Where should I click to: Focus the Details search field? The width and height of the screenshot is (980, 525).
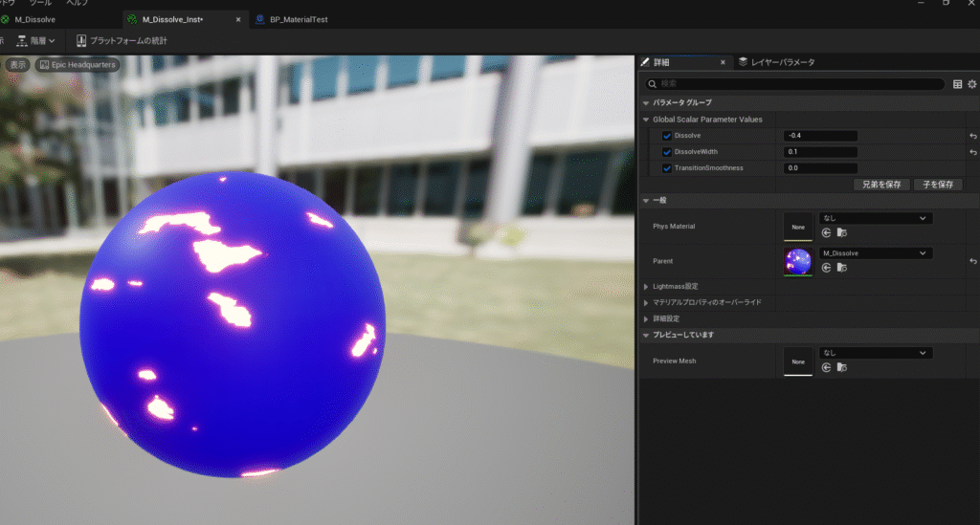tap(795, 83)
